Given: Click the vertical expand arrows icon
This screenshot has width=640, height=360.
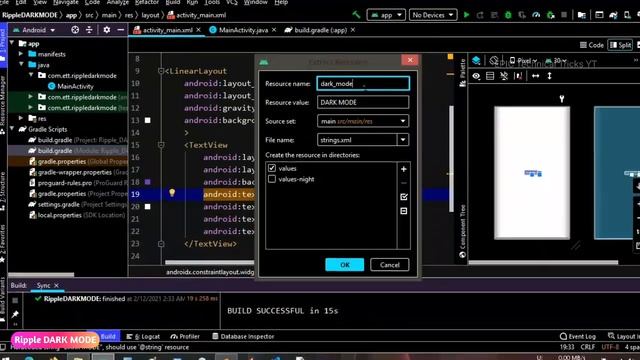Looking at the screenshot, I should click(x=549, y=76).
